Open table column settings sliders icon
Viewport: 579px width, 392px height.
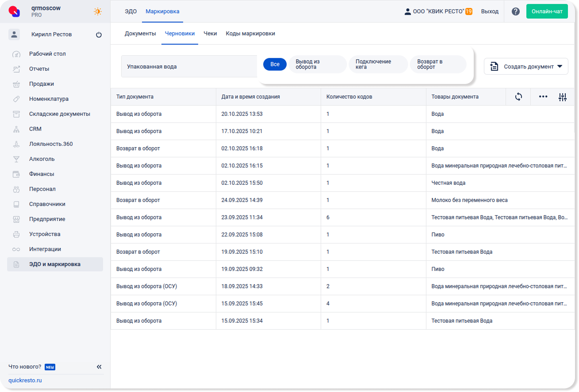(x=562, y=97)
